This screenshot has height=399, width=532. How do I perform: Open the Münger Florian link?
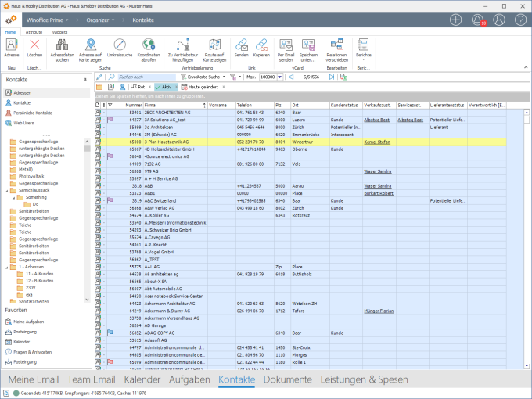tap(379, 311)
